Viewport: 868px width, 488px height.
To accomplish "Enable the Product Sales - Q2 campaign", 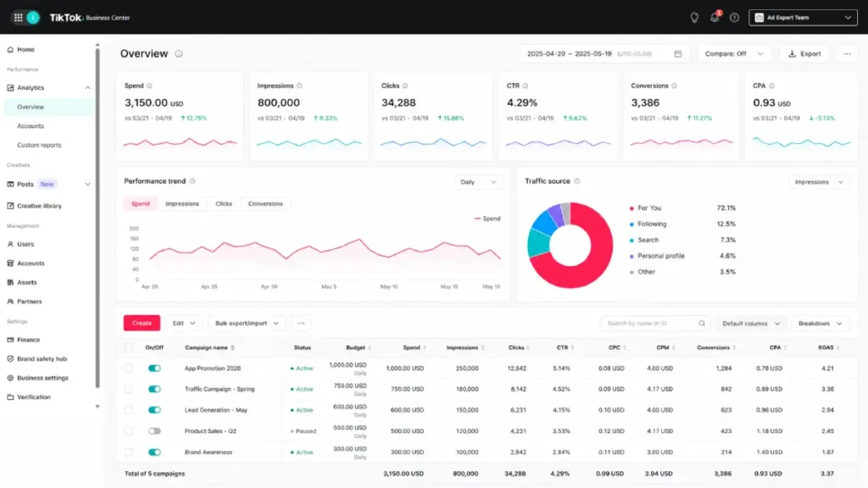I will (x=154, y=431).
